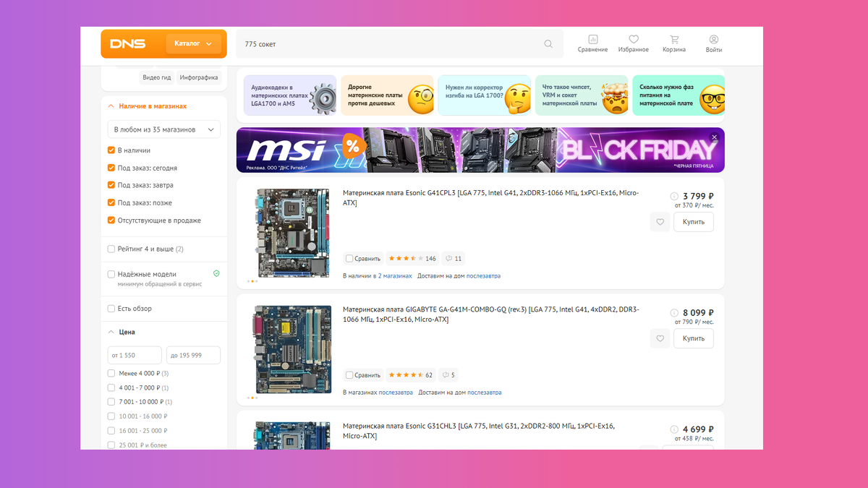Uncheck Под заказ: позже checkbox
Image resolution: width=868 pixels, height=488 pixels.
[x=111, y=202]
